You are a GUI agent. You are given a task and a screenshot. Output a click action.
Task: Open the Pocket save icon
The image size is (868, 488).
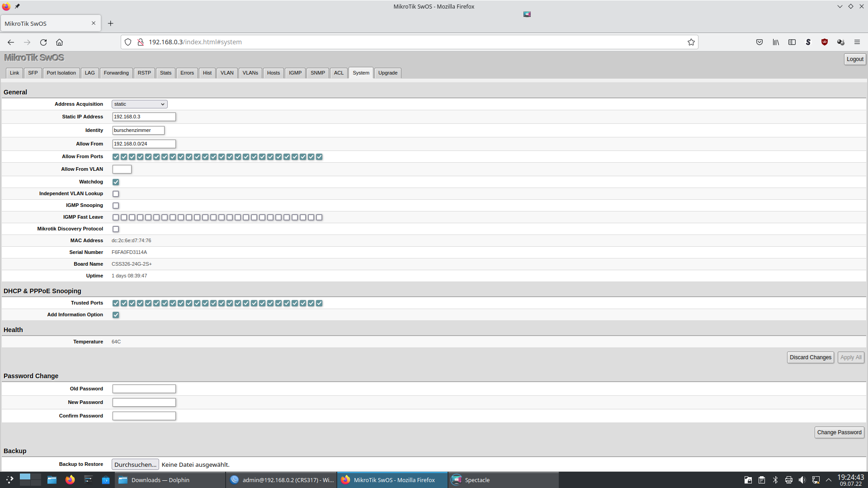(x=759, y=42)
